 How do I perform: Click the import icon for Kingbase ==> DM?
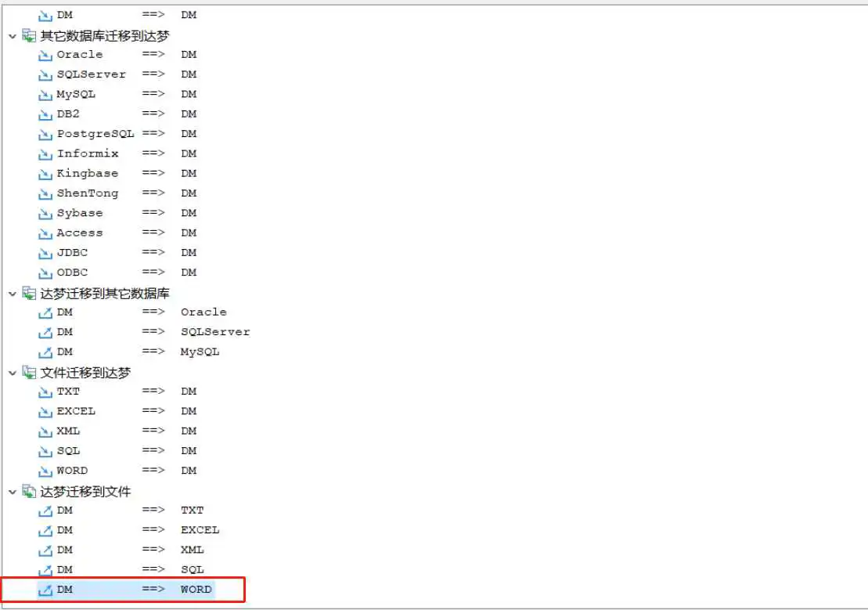pyautogui.click(x=45, y=174)
